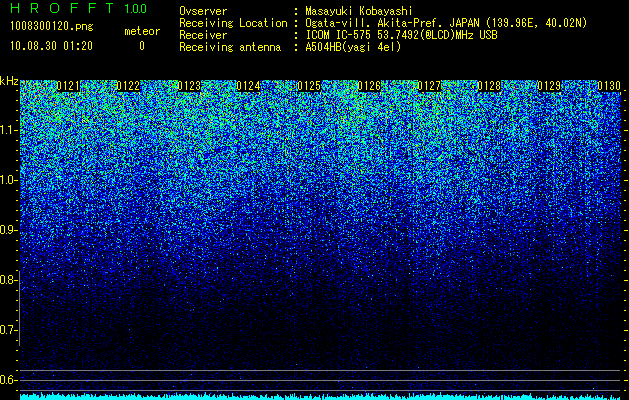Click the 'Receiving antenna' field label

[x=230, y=47]
